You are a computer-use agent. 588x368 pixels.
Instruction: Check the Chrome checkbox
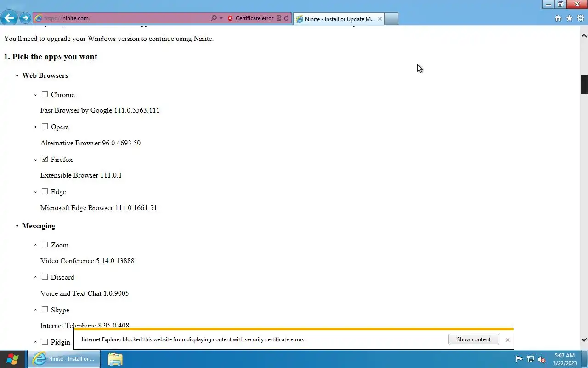(45, 94)
